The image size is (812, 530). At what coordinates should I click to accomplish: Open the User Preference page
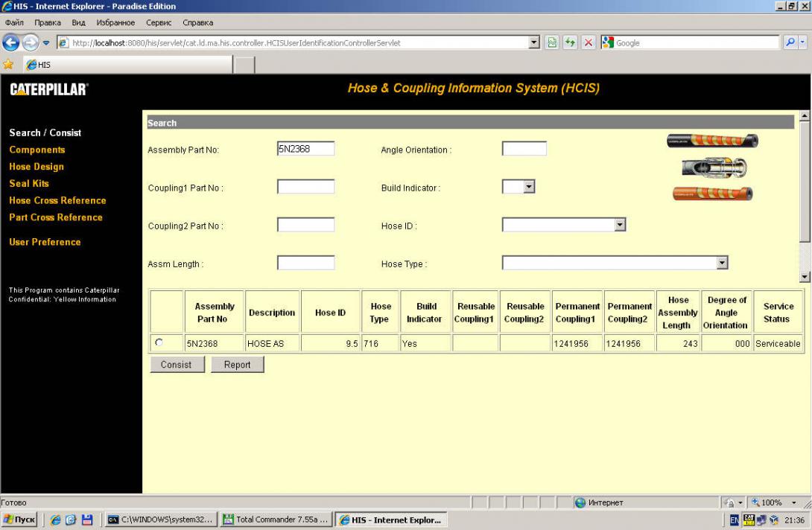coord(45,242)
